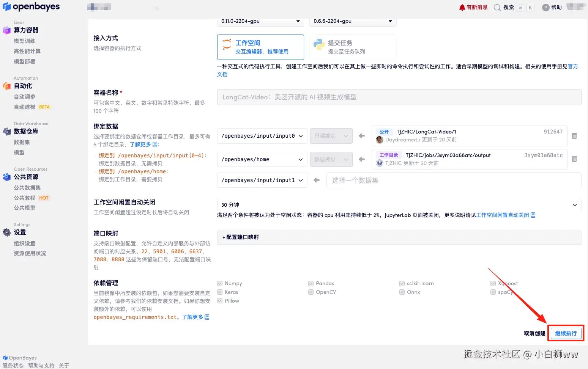Click the Automation 自动化 section icon

tap(6, 86)
